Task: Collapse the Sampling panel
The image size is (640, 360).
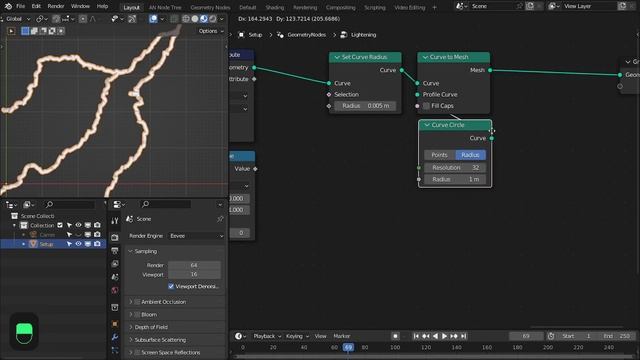Action: point(131,251)
